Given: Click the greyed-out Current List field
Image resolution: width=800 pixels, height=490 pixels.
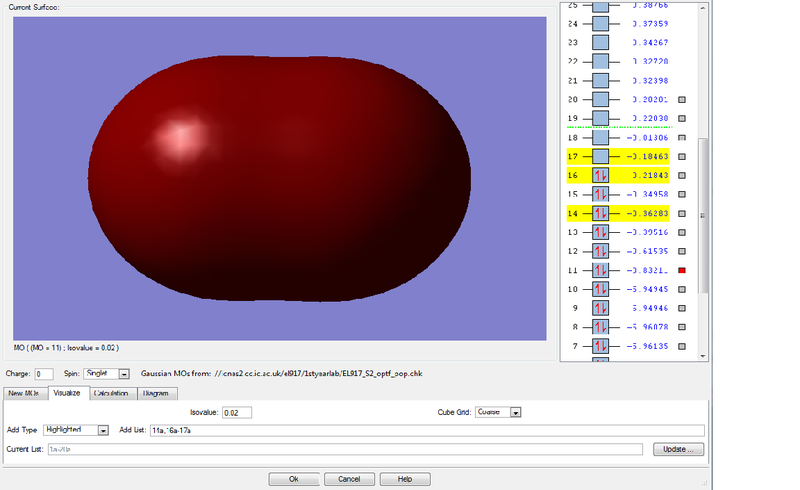Looking at the screenshot, I should (345, 449).
